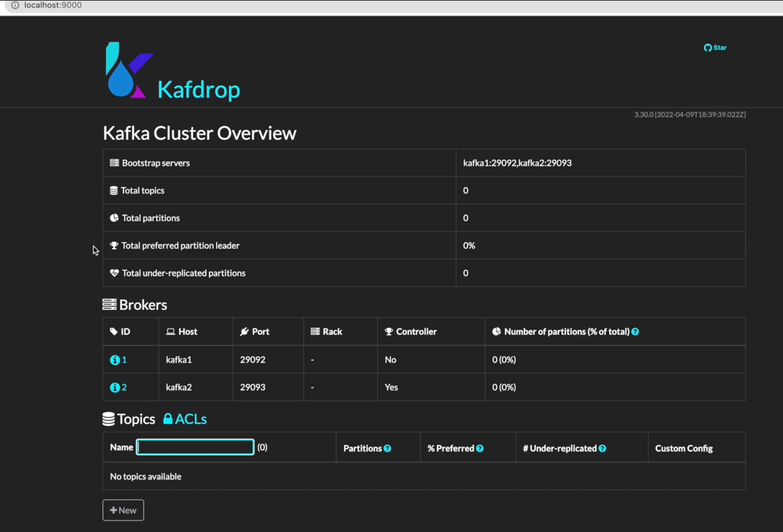Click trophy icon in Controller header
Screen dimensions: 783x532
[x=389, y=332]
